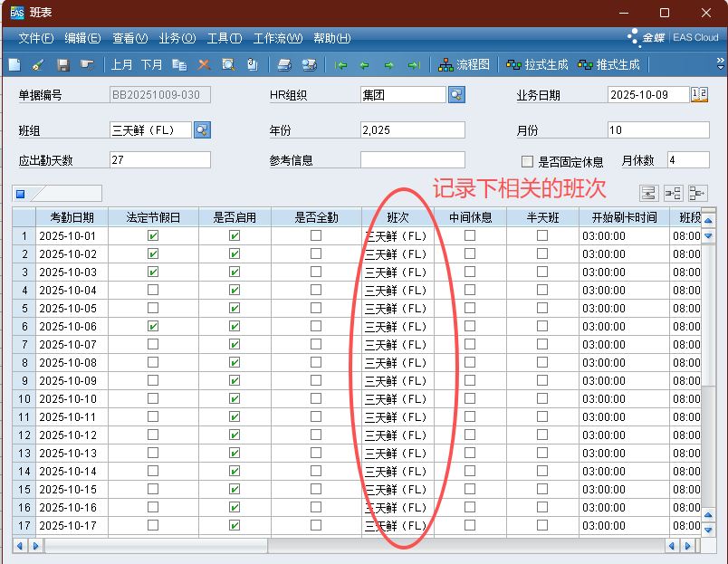The width and height of the screenshot is (728, 564).
Task: Toggle the 是否固定休息 checkbox
Action: point(527,162)
